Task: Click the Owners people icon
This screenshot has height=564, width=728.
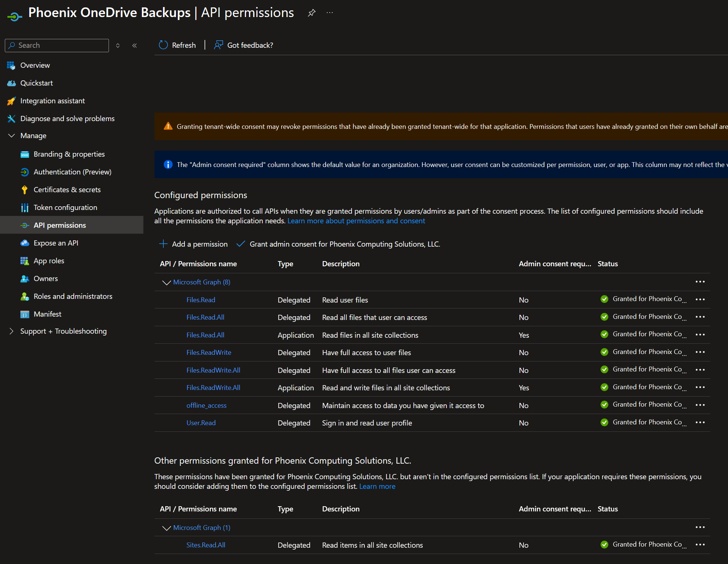Action: coord(24,278)
